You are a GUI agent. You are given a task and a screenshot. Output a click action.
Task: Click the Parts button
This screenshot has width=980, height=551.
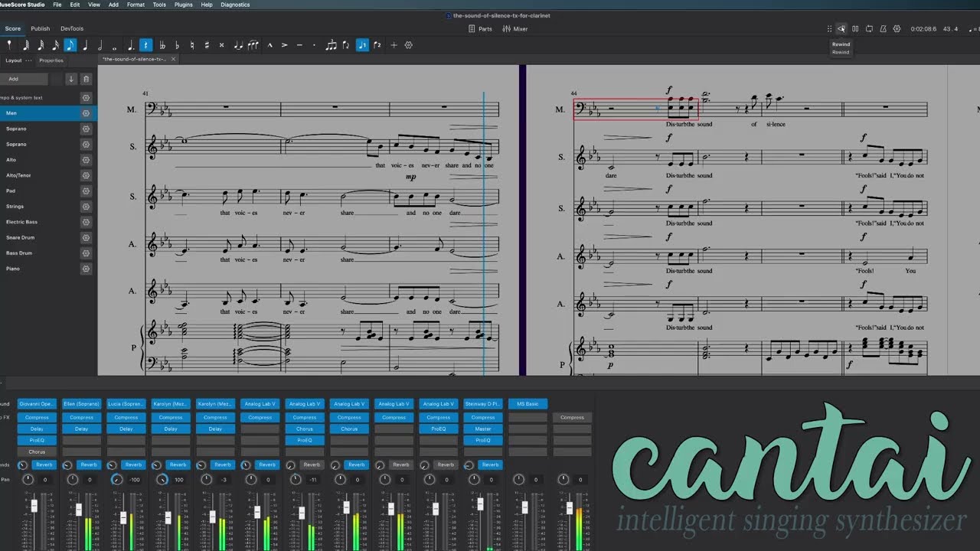pyautogui.click(x=480, y=29)
